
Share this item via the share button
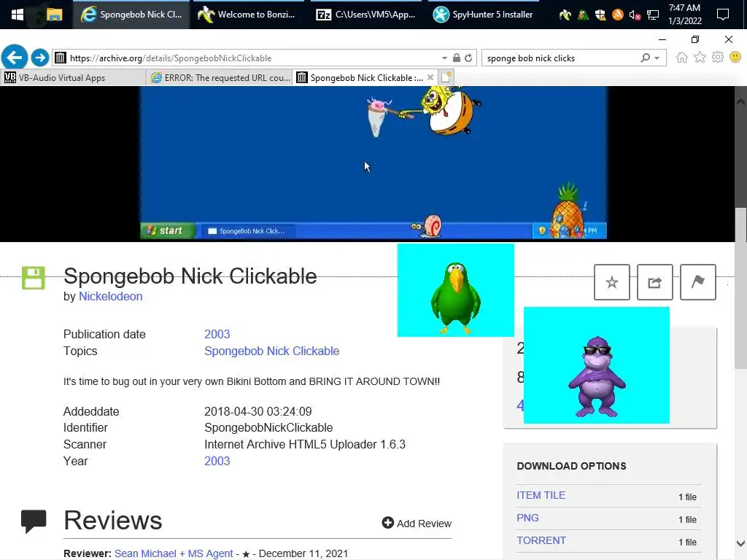click(654, 282)
